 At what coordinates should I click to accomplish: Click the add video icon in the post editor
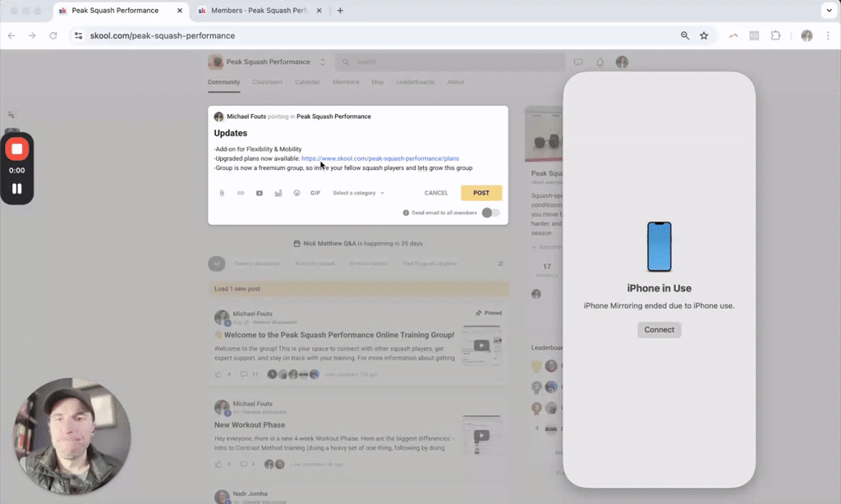pyautogui.click(x=259, y=193)
